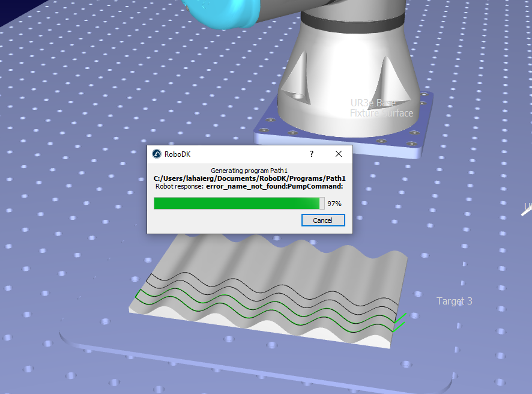
Task: Close the RoboDK progress dialog
Action: click(338, 154)
